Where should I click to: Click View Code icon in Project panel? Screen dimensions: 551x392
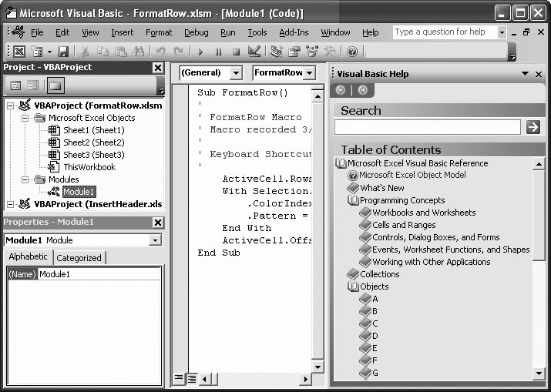tap(15, 85)
